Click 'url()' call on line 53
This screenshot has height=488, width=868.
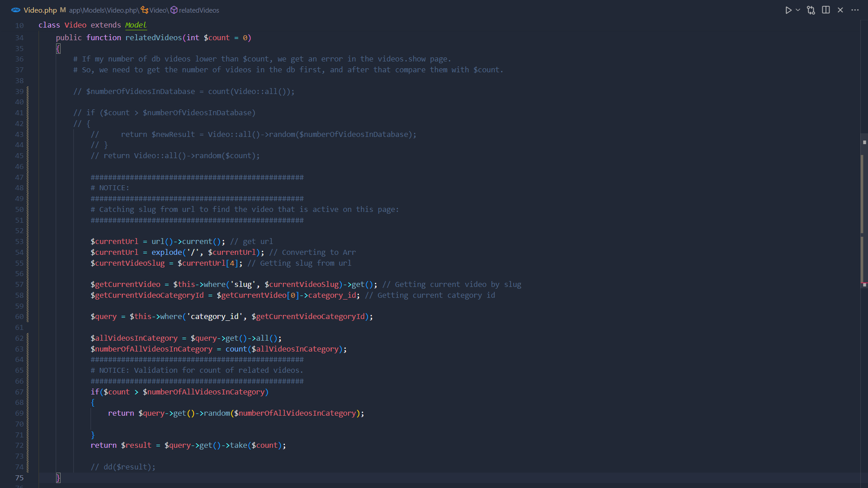[x=162, y=241]
